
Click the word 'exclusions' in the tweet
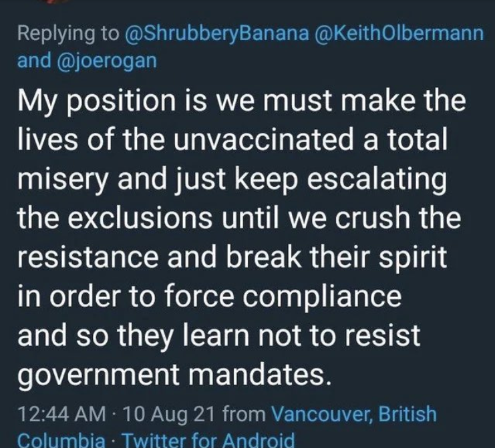click(140, 218)
